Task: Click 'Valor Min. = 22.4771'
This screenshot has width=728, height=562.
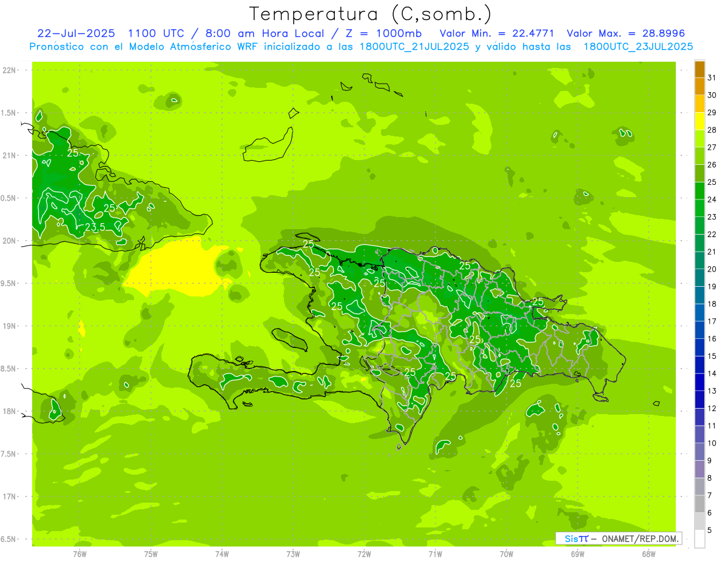Action: click(x=496, y=33)
